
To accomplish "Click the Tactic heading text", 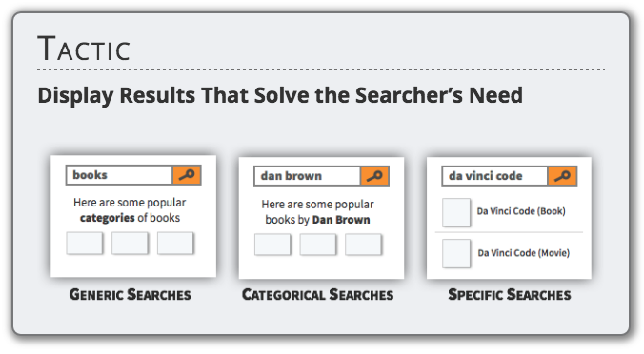I will coord(84,49).
